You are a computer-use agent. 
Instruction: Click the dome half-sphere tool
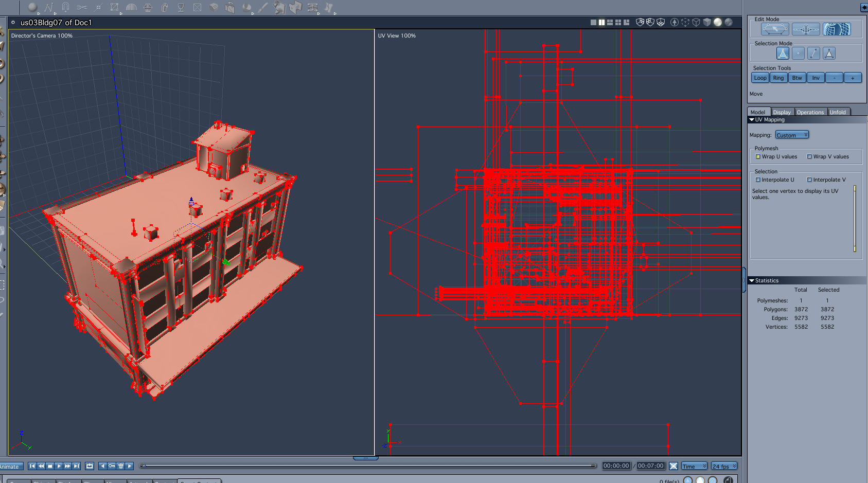(131, 7)
